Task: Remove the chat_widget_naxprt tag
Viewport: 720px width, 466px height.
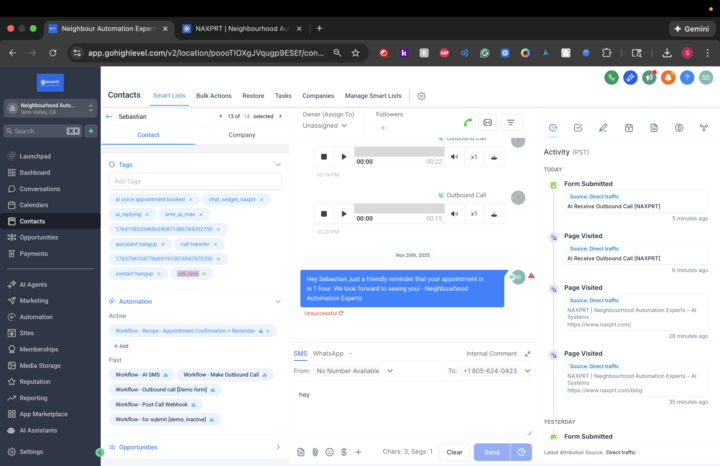Action: click(x=261, y=200)
